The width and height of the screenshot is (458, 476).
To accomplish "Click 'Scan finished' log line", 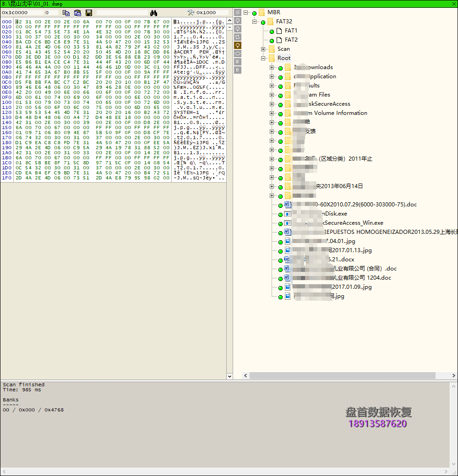I will (23, 384).
